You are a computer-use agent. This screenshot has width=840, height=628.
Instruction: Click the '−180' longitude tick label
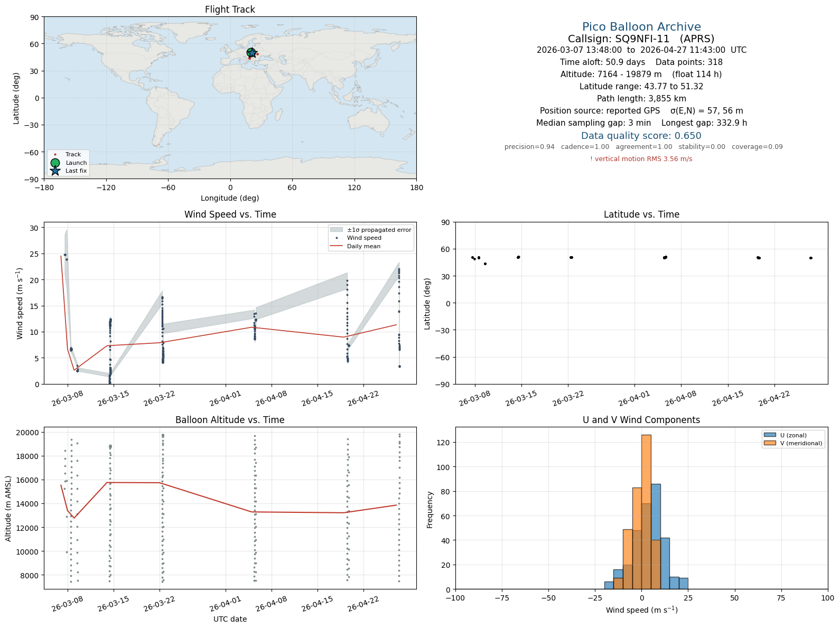(x=44, y=188)
